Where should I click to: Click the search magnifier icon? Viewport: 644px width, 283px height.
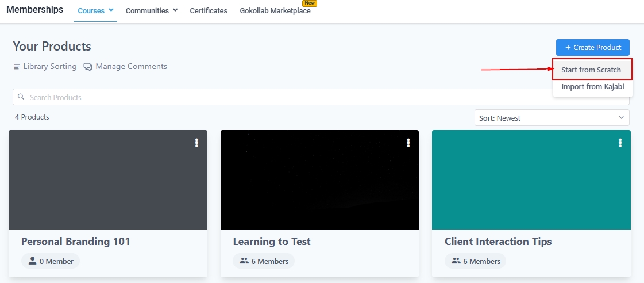coord(21,97)
